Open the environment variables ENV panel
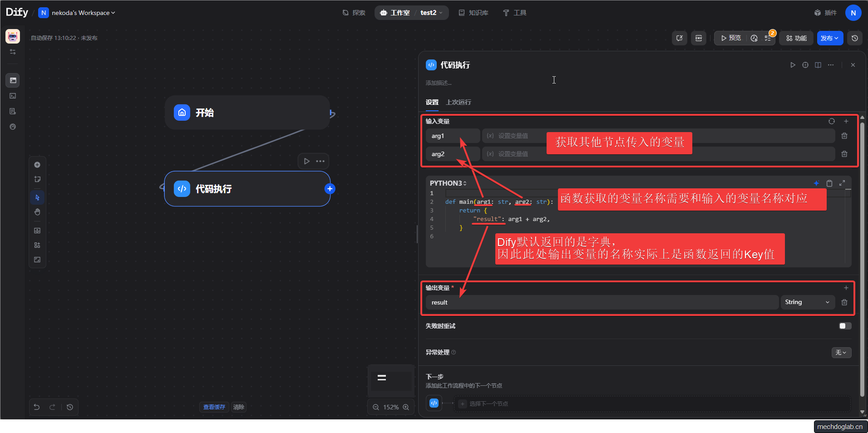The image size is (868, 433). click(x=699, y=38)
